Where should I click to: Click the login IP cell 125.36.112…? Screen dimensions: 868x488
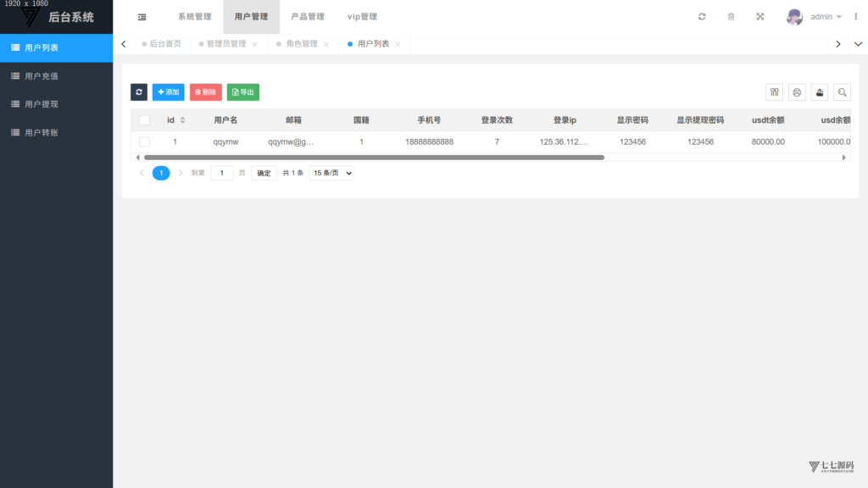(x=564, y=141)
